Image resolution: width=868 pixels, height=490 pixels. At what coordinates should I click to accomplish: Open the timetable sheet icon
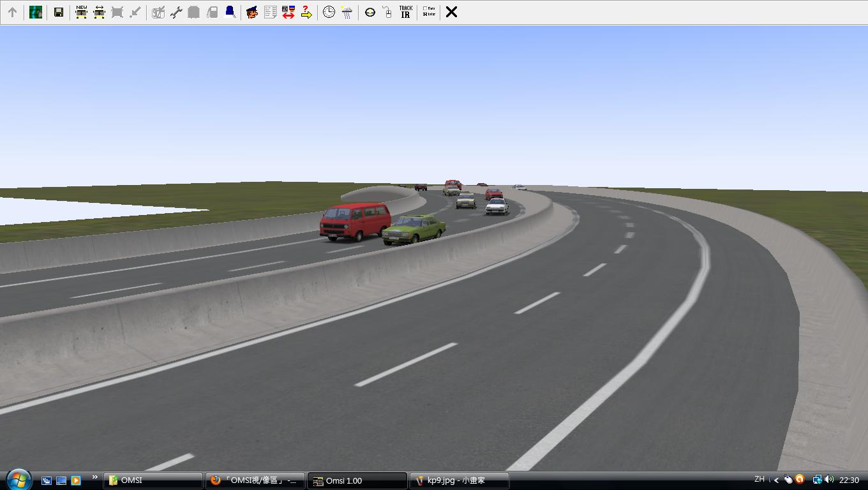tap(270, 12)
